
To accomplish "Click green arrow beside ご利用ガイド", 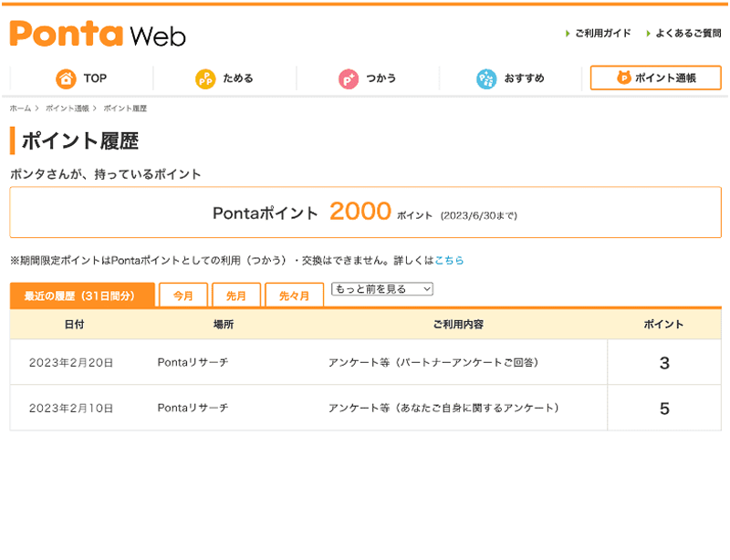I will pos(568,34).
